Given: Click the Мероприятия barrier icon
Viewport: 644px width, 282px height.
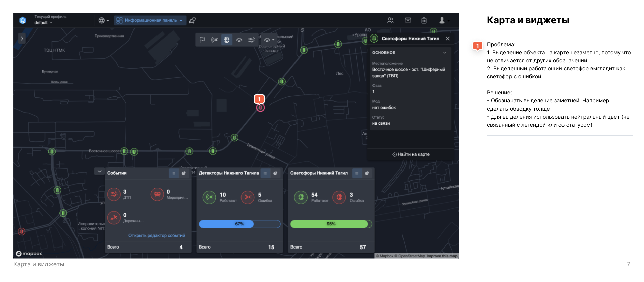Looking at the screenshot, I should coord(157,194).
